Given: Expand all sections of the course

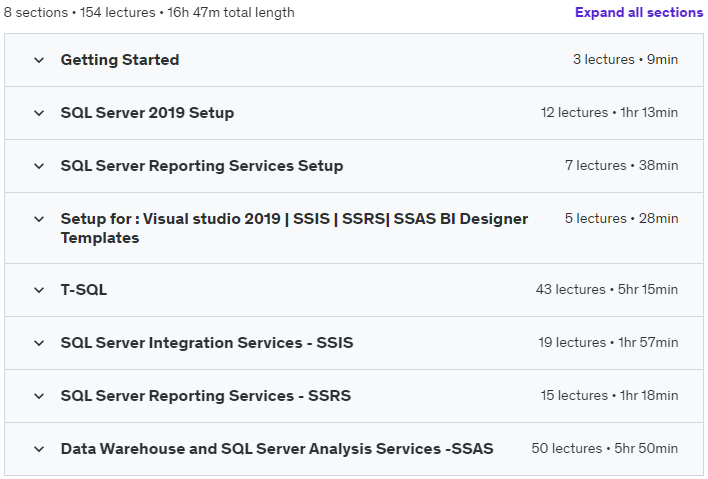Looking at the screenshot, I should coord(638,12).
